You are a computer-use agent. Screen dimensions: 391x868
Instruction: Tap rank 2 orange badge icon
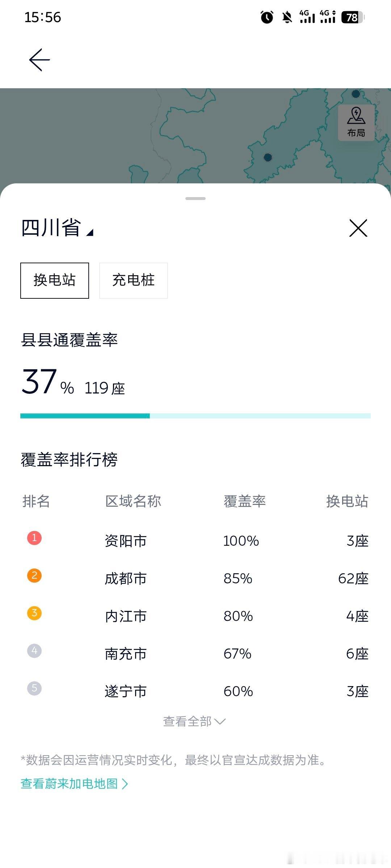34,575
